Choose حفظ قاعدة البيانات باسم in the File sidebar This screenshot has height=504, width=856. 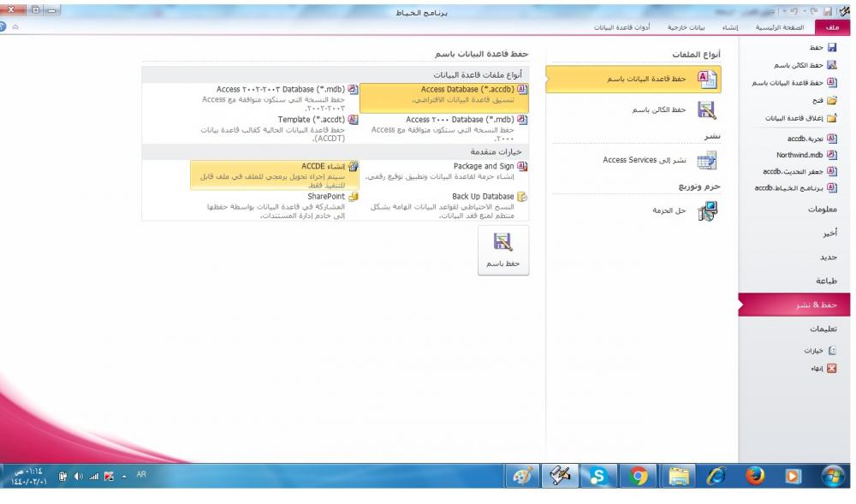(794, 83)
